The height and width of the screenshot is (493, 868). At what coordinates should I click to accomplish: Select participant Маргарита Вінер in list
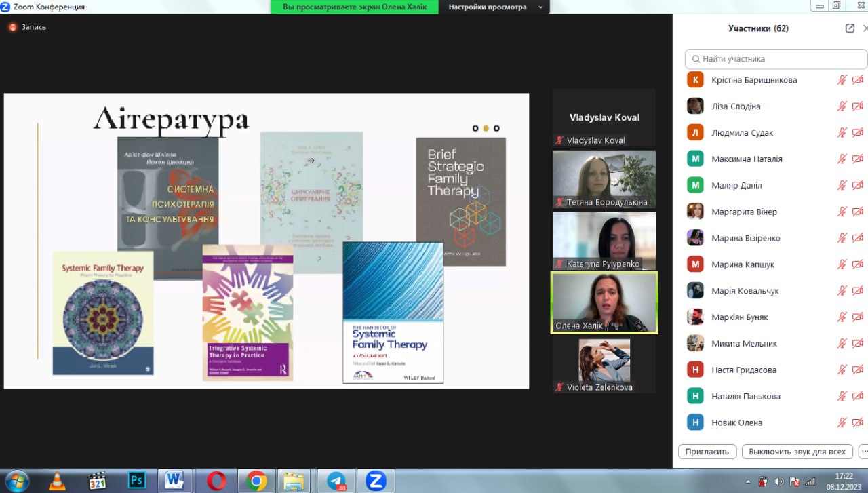(744, 212)
